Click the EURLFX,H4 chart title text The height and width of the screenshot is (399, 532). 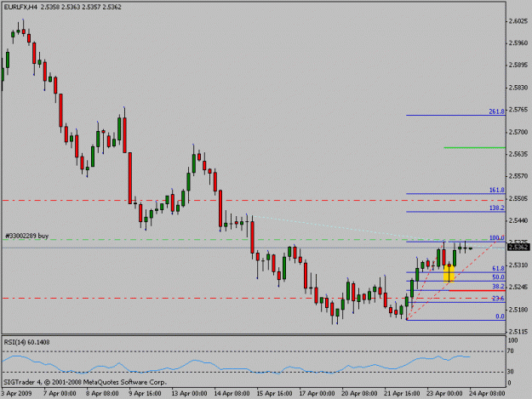(x=20, y=7)
